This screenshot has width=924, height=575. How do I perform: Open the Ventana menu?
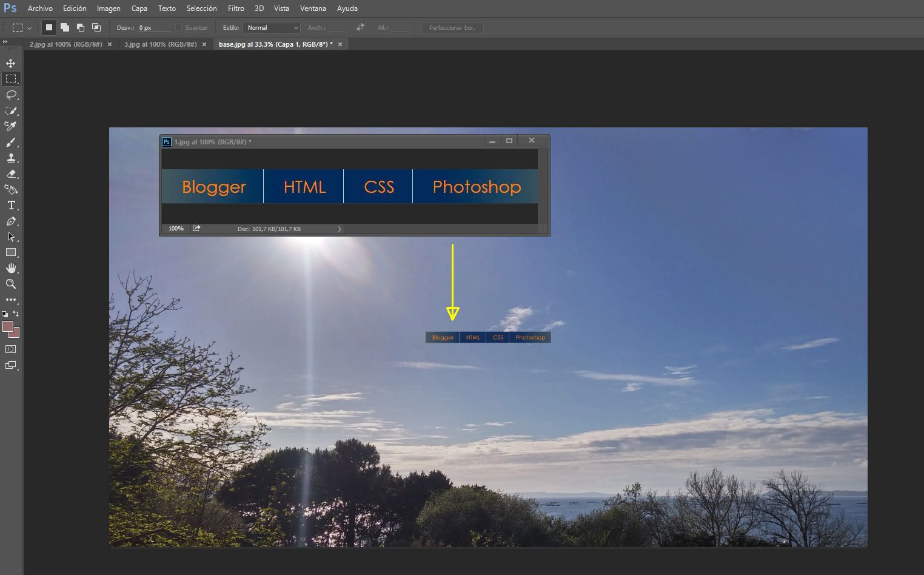[313, 8]
